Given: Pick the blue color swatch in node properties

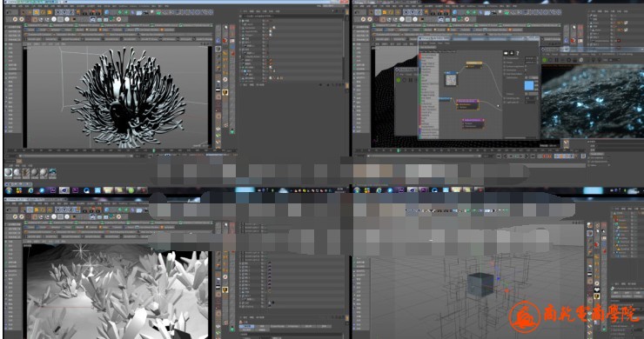Looking at the screenshot, I should (529, 85).
